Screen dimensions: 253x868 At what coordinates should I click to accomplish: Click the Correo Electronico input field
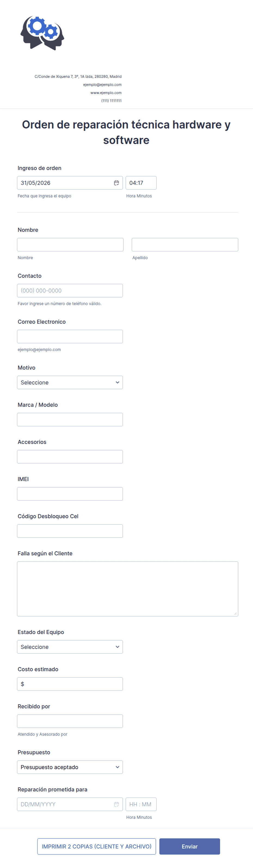click(70, 336)
